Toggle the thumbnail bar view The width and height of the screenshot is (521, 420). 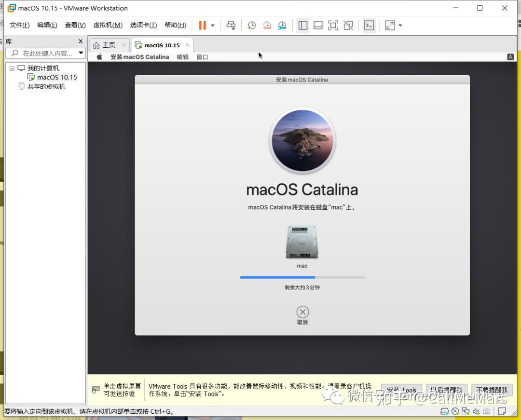point(318,25)
